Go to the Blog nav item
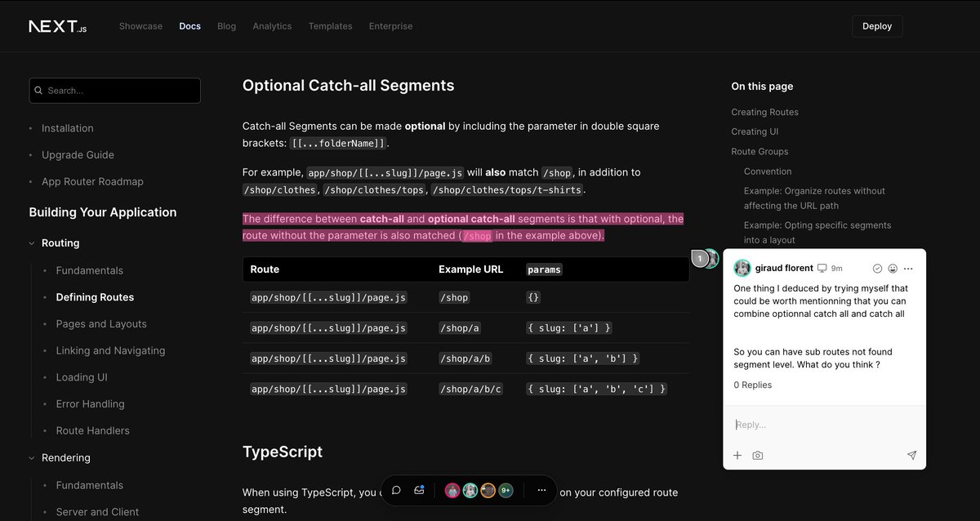This screenshot has height=521, width=980. [x=226, y=26]
